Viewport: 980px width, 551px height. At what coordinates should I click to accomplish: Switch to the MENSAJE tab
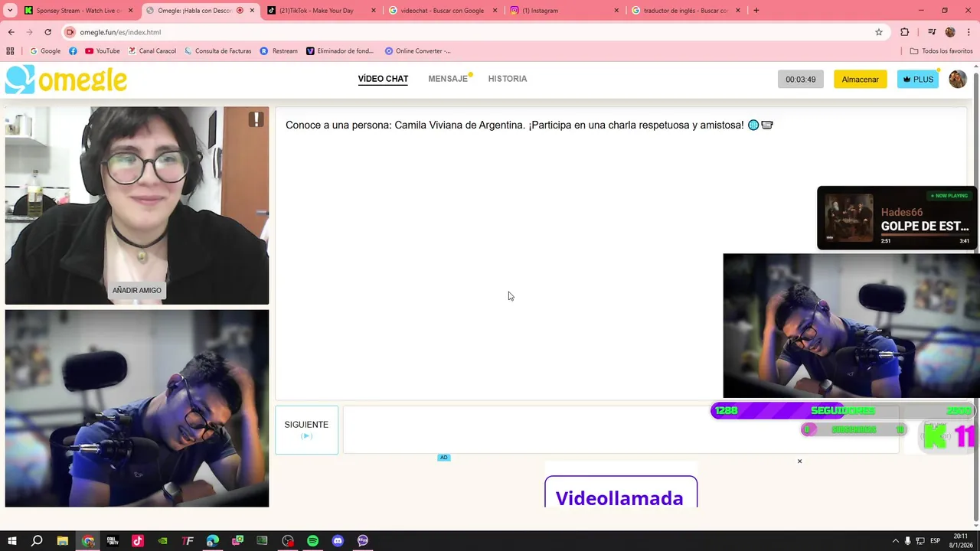coord(448,79)
